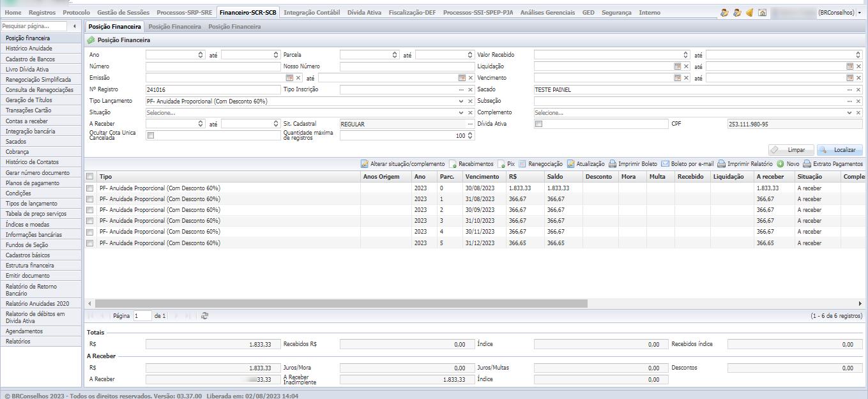868x399 pixels.
Task: Open the GED tab
Action: [x=588, y=12]
